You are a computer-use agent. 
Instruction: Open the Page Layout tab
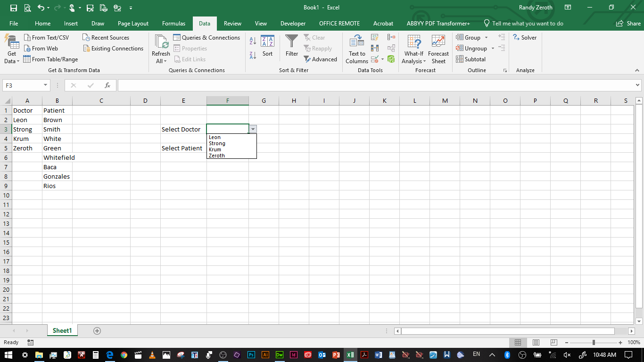(x=133, y=24)
